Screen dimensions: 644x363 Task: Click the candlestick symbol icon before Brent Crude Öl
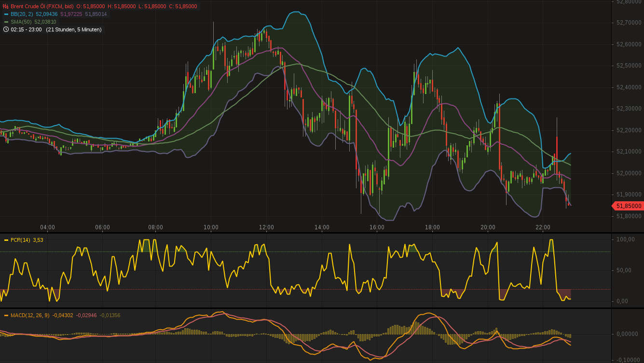pos(5,6)
